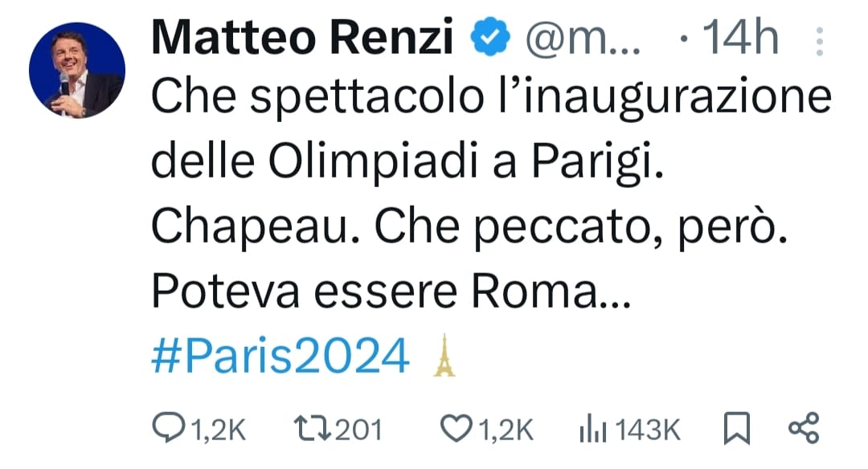Viewport: 868px width, 469px height.
Task: Open the 14h timestamp link
Action: click(739, 39)
